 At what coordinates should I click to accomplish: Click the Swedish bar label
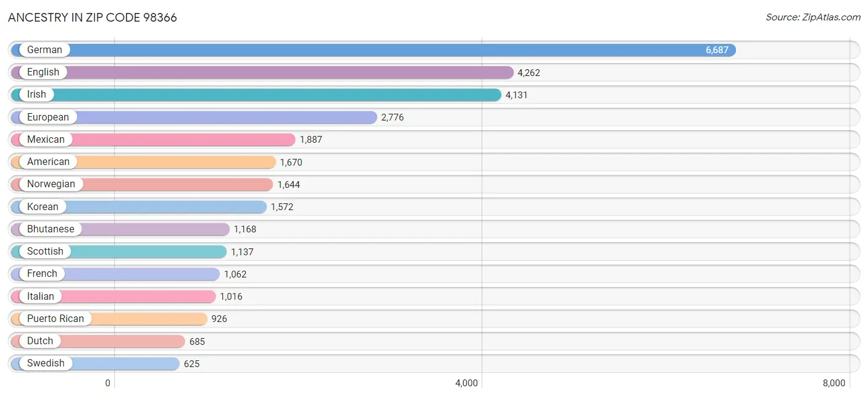(x=46, y=363)
